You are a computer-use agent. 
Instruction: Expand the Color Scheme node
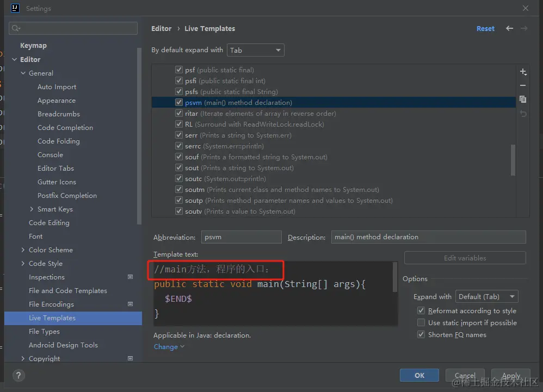tap(23, 250)
